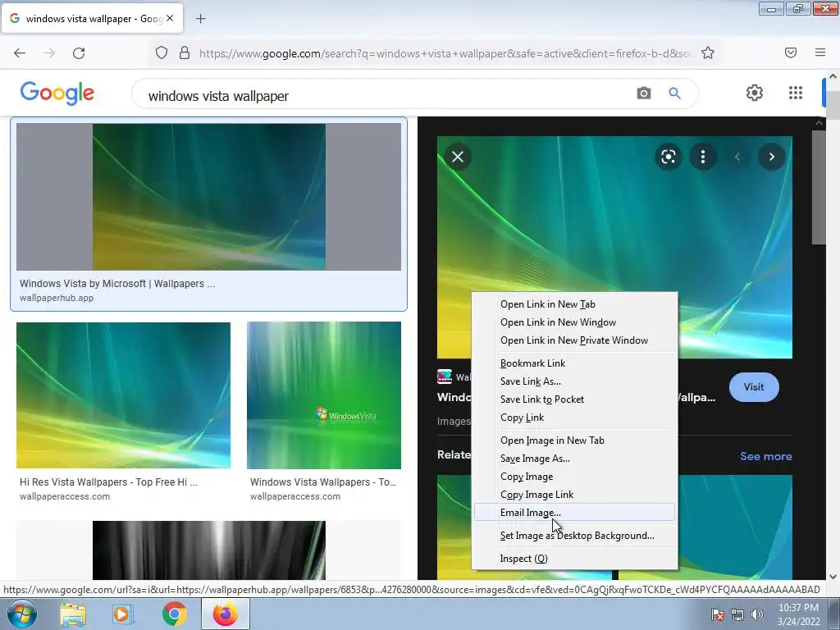The width and height of the screenshot is (840, 630).
Task: Open the volume speaker tray icon
Action: 757,614
